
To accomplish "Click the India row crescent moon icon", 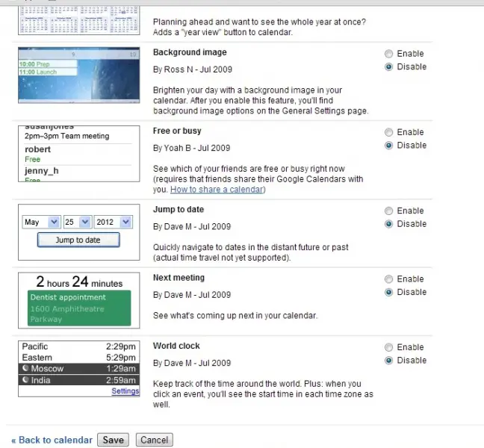I will pos(25,380).
